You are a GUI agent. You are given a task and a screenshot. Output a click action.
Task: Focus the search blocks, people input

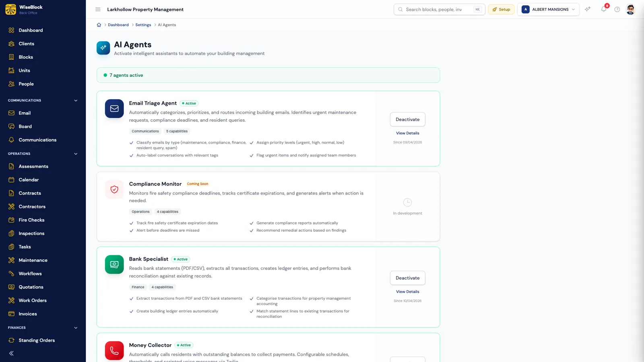point(440,9)
